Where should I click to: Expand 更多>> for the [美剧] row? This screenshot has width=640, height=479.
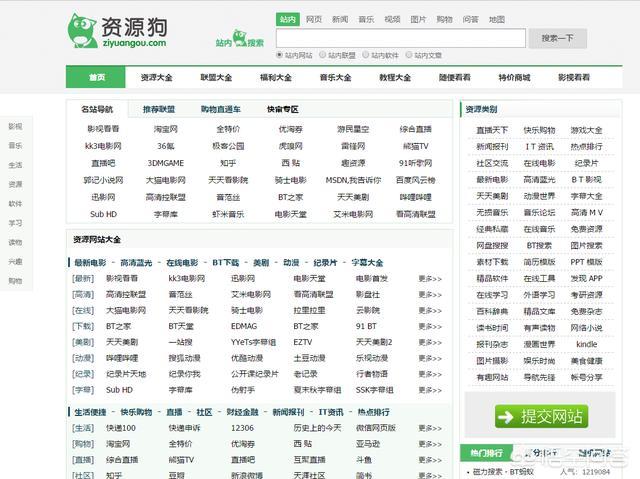[430, 342]
